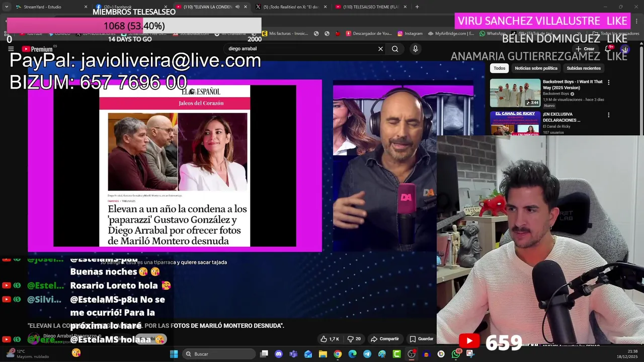Go to the YouTube Premium home logo
644x362 pixels.
pyautogui.click(x=37, y=49)
